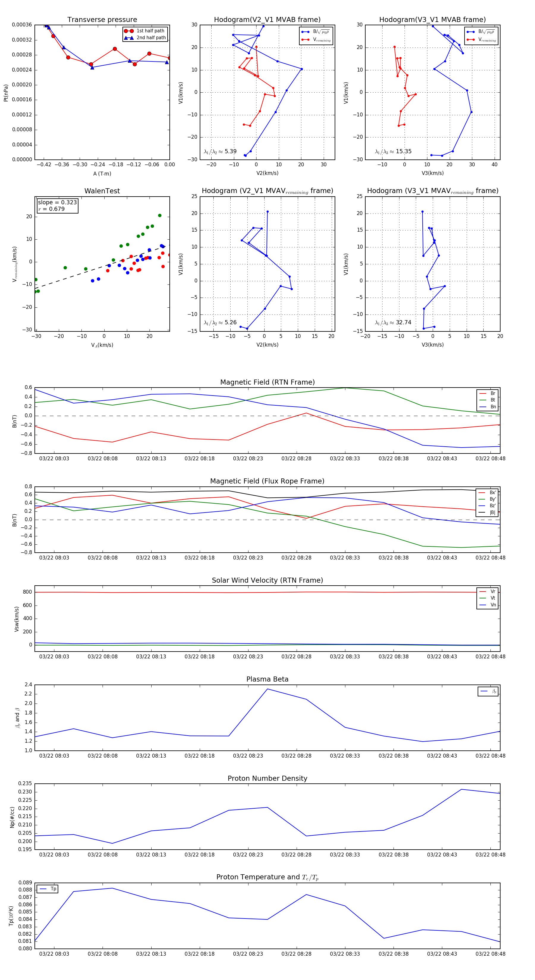The image size is (535, 980).
Task: Click the 'Br' legend entry
Action: pyautogui.click(x=488, y=393)
